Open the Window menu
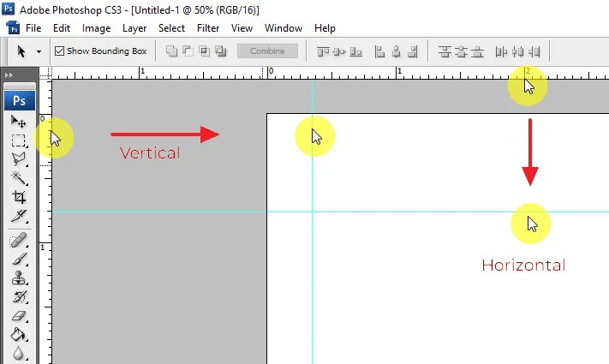The height and width of the screenshot is (364, 609). pyautogui.click(x=284, y=28)
